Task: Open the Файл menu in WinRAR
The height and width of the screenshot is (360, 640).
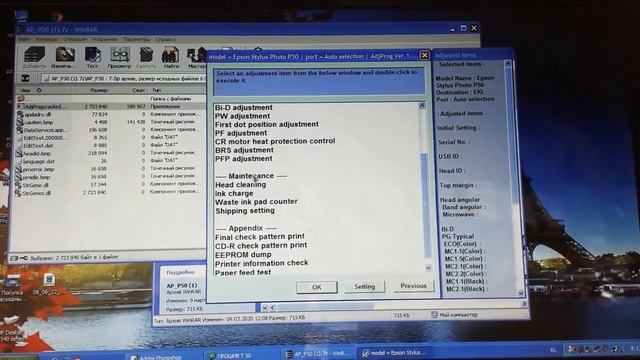Action: 25,39
